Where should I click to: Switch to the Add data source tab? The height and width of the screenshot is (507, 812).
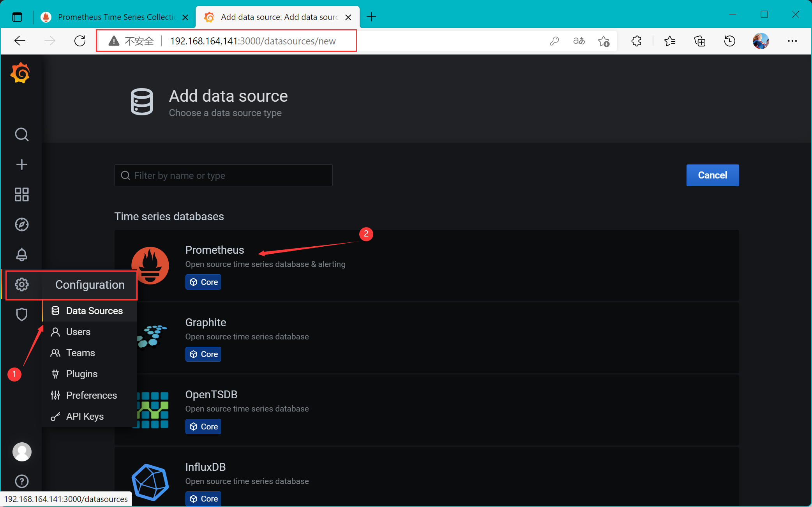pos(277,17)
